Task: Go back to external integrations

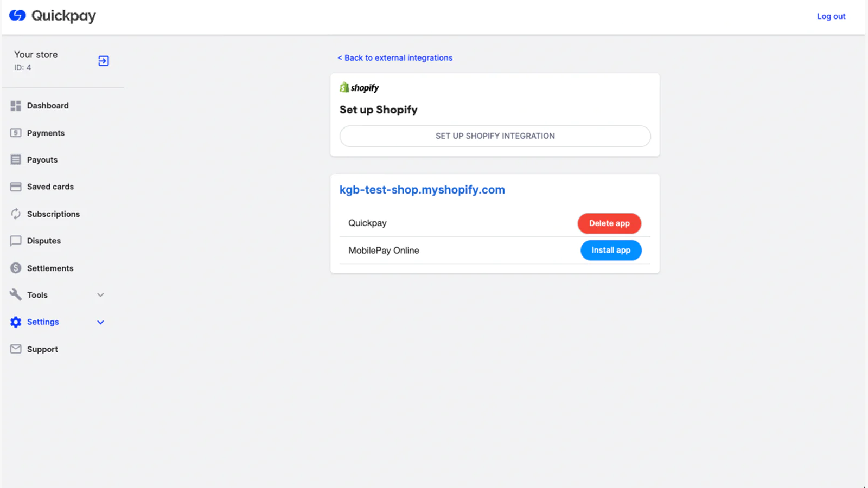Action: 395,58
